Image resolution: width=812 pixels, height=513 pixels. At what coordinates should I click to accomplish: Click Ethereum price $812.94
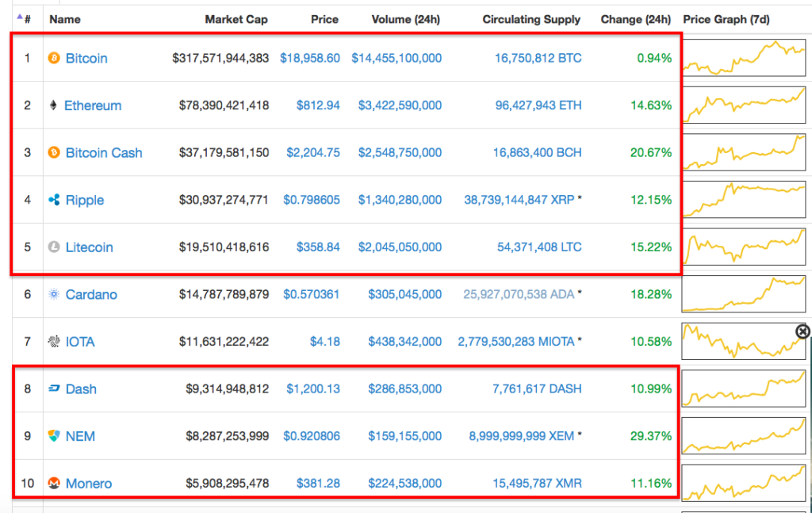pyautogui.click(x=318, y=105)
